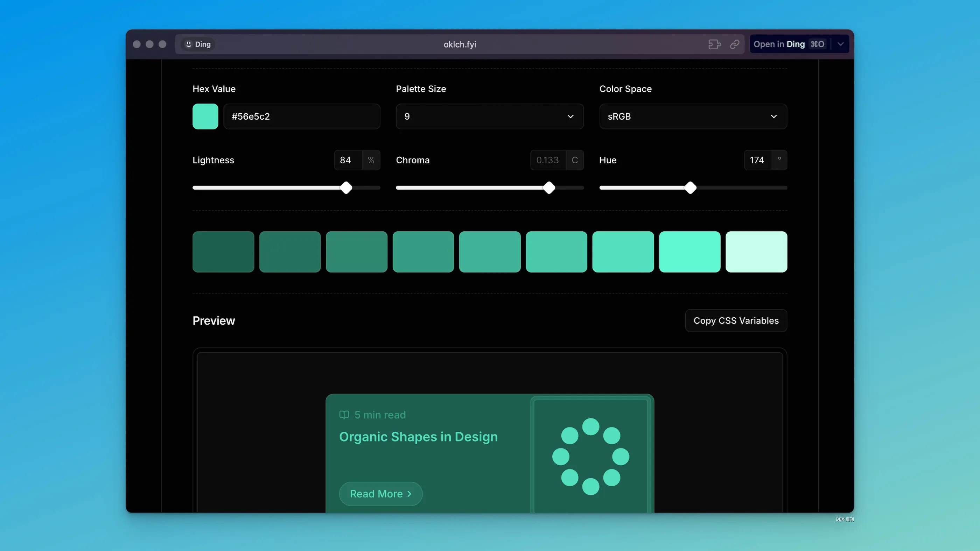
Task: Click the Read More button
Action: [380, 494]
